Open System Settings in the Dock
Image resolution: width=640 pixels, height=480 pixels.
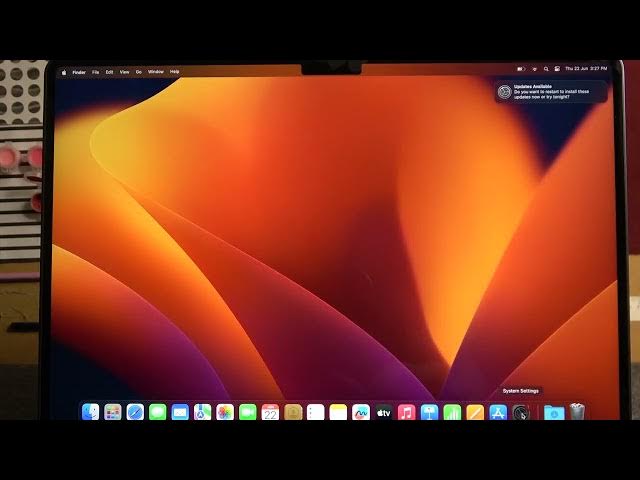point(521,412)
